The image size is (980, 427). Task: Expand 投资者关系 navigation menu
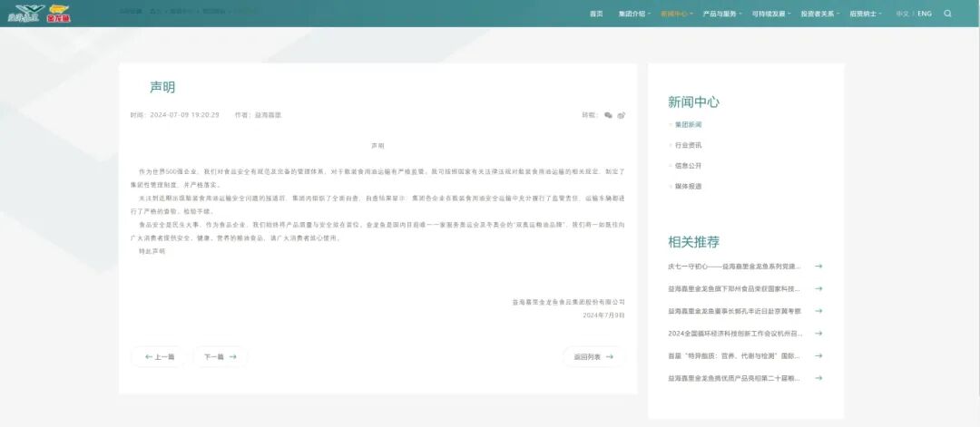tap(820, 13)
